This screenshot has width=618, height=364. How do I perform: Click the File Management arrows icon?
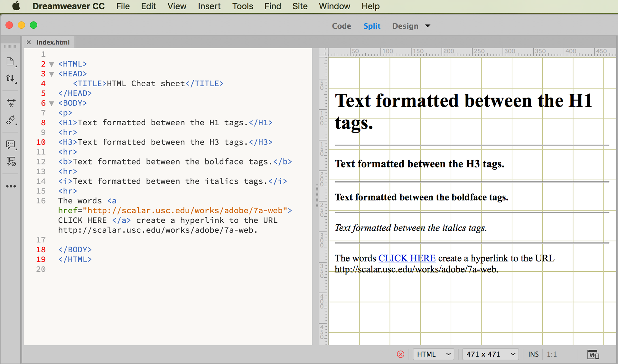(x=10, y=78)
